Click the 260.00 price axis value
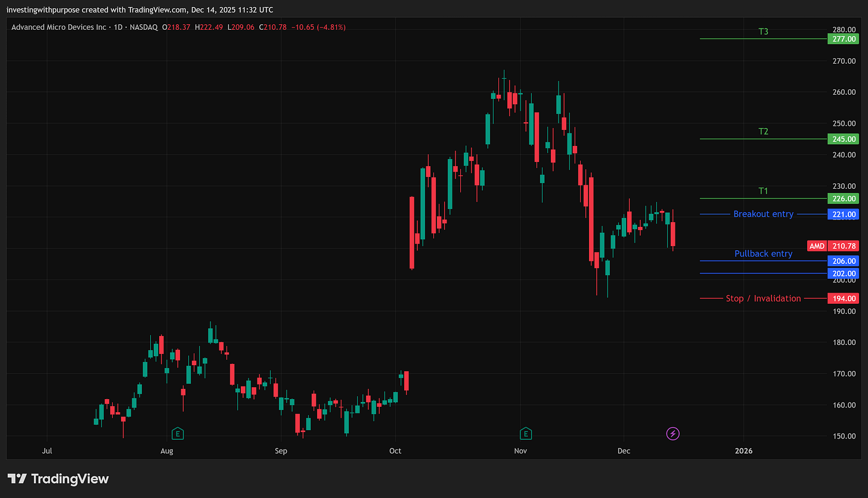 click(844, 92)
